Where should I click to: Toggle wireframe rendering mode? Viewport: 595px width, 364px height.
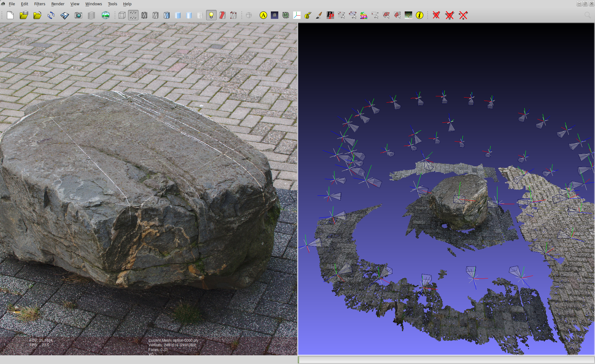[144, 15]
